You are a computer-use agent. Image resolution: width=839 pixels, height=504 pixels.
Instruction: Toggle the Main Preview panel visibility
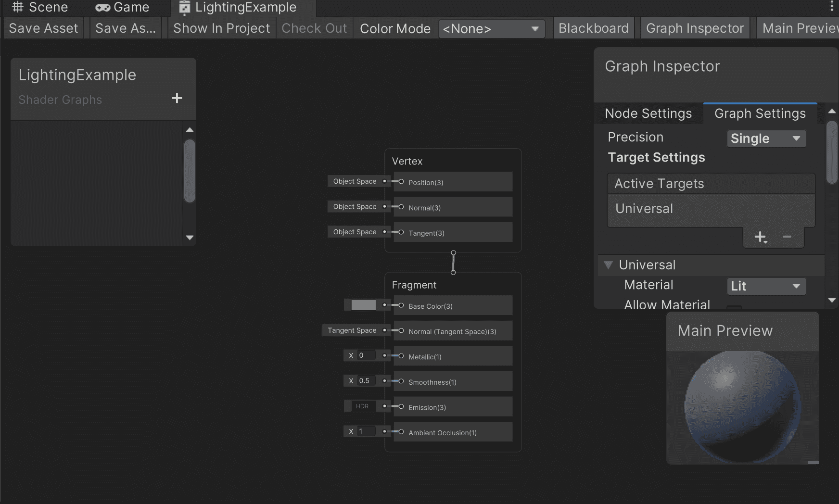click(x=799, y=28)
